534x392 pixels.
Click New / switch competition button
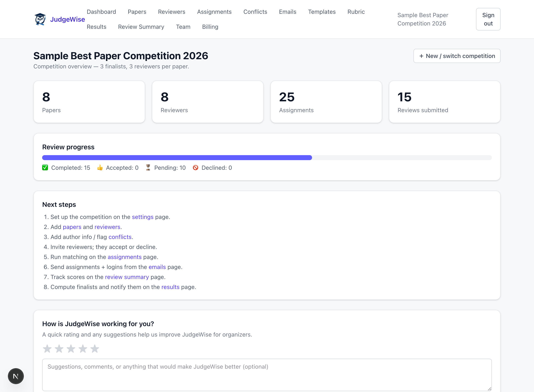point(457,56)
